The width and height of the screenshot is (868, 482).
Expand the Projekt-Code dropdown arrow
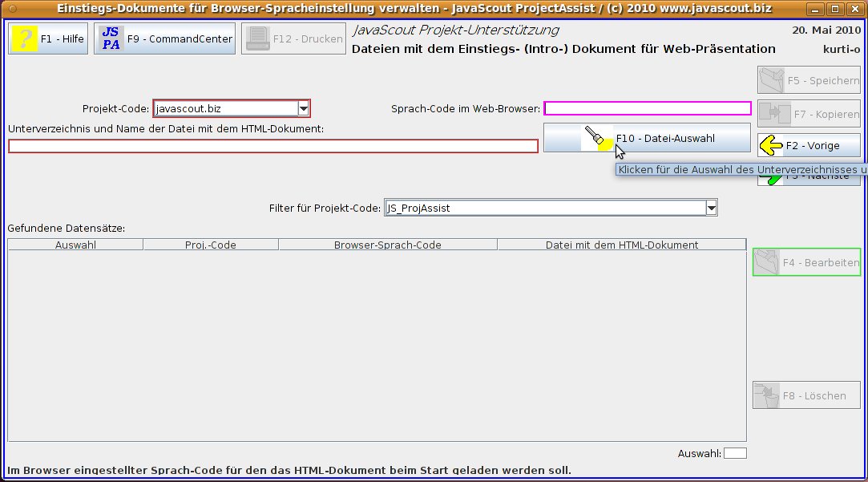point(303,108)
